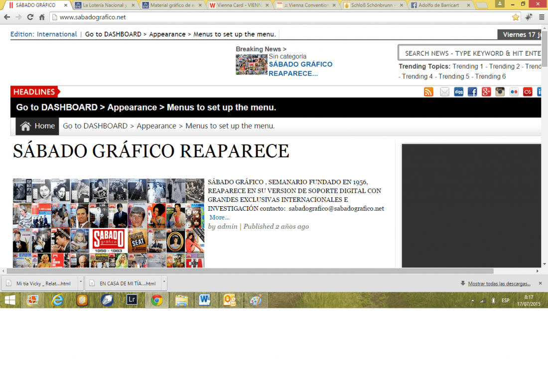Screen dimensions: 548x392
Task: Reload the current page
Action: point(30,17)
